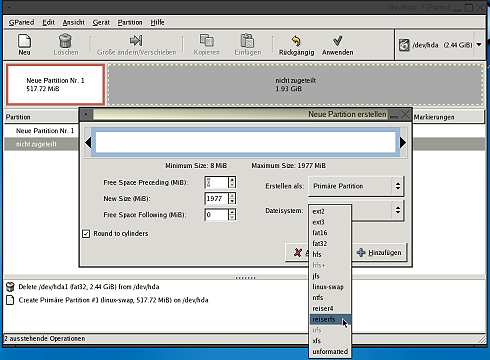Toggle the Round to cylinders checkbox
The height and width of the screenshot is (360, 490).
(x=86, y=234)
